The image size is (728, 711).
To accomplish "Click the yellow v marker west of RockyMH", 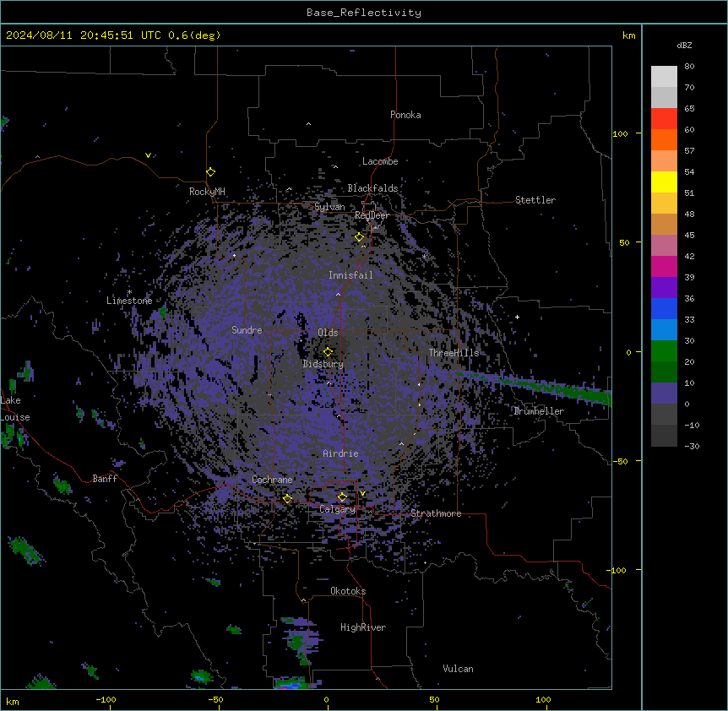I will pos(148,155).
